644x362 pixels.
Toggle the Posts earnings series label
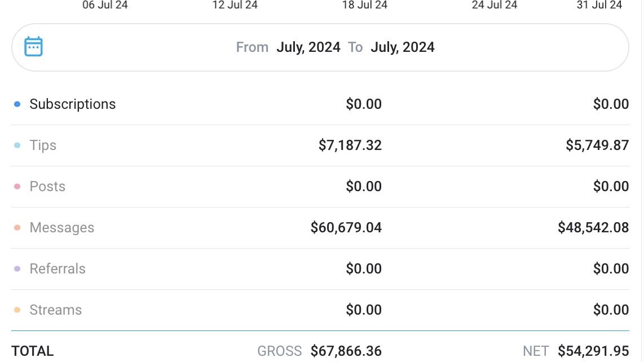point(47,187)
